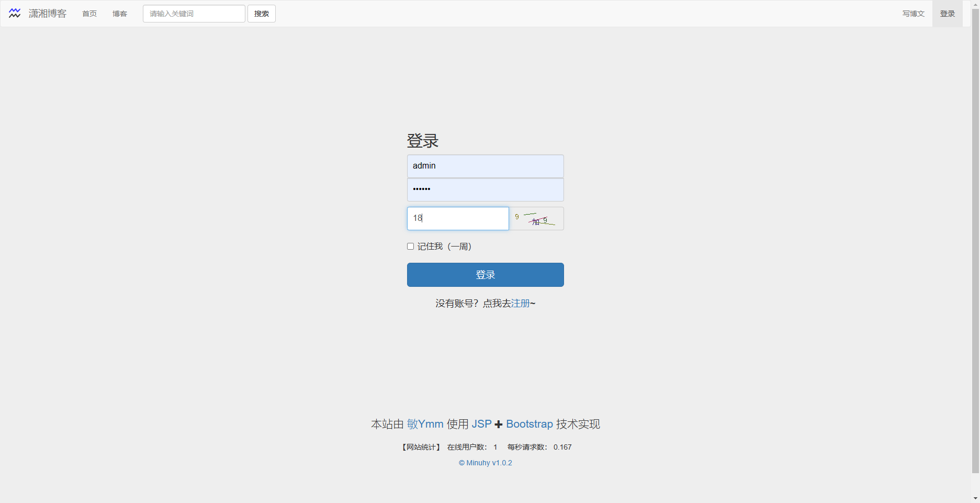980x503 pixels.
Task: Open the JSP link in footer
Action: [x=482, y=424]
